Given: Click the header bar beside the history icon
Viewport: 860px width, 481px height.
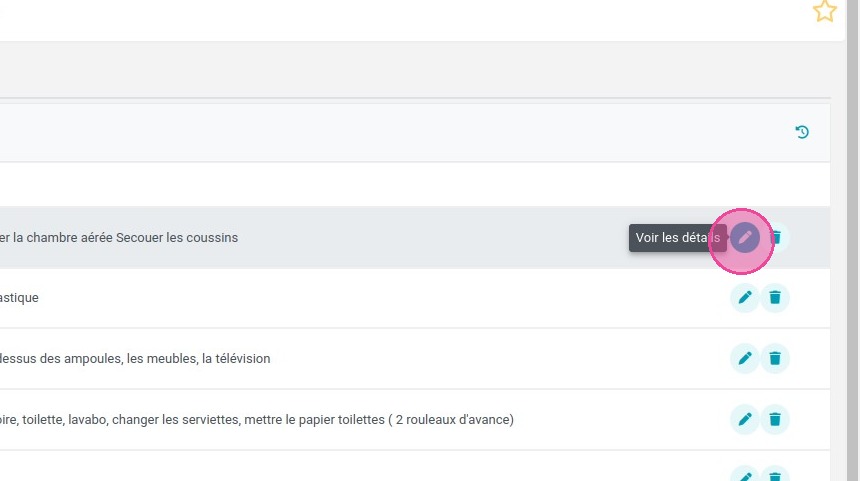Looking at the screenshot, I should tap(415, 132).
